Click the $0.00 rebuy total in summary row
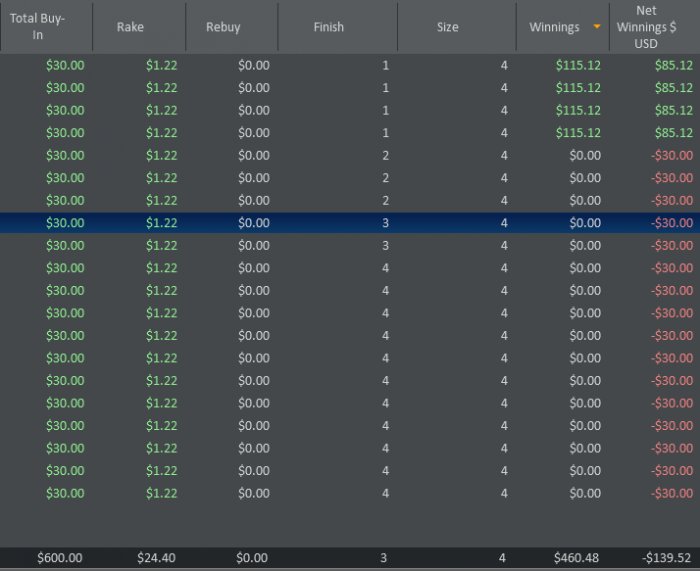700x571 pixels. [x=252, y=558]
